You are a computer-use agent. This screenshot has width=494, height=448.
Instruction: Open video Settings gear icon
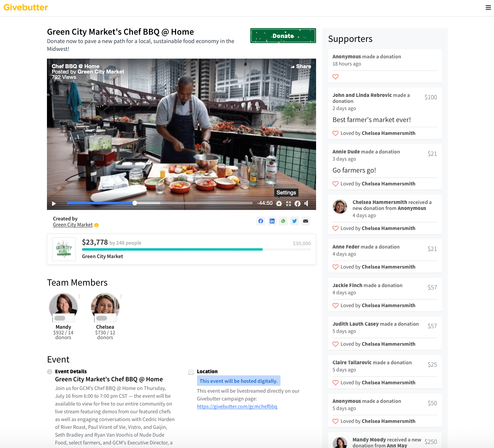279,203
